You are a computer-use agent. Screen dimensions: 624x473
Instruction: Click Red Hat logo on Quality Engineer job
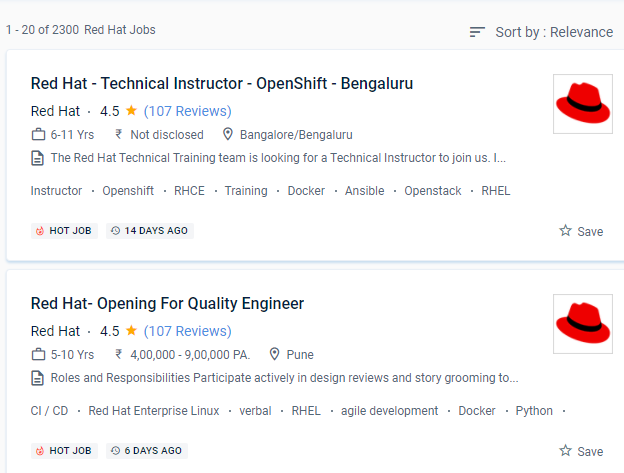pyautogui.click(x=582, y=323)
